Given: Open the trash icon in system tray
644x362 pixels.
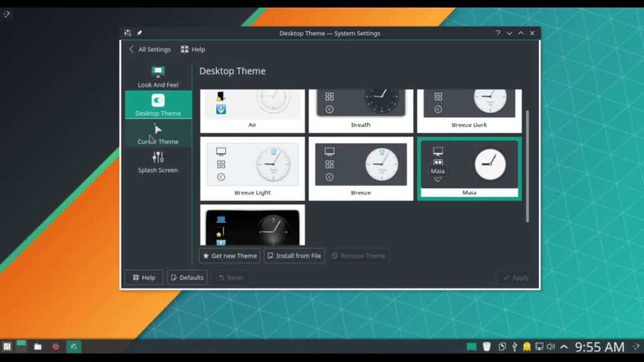Looking at the screenshot, I should pos(487,347).
